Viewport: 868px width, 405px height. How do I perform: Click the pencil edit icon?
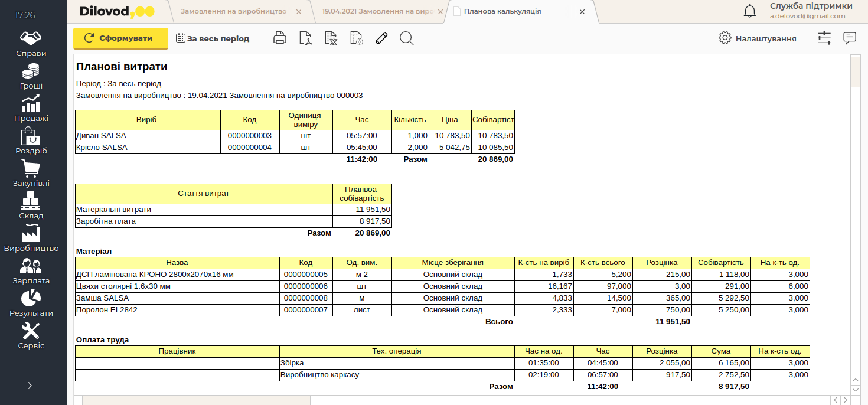(x=381, y=38)
